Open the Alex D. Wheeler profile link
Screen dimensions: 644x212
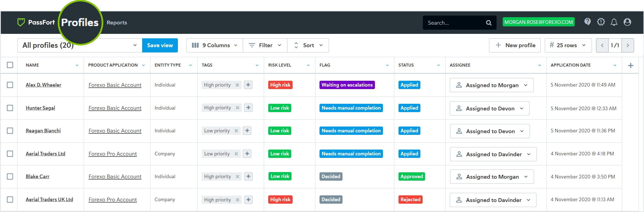pyautogui.click(x=44, y=85)
